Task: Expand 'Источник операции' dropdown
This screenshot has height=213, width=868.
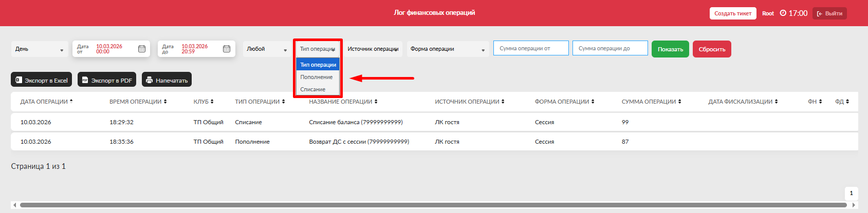Action: [373, 49]
